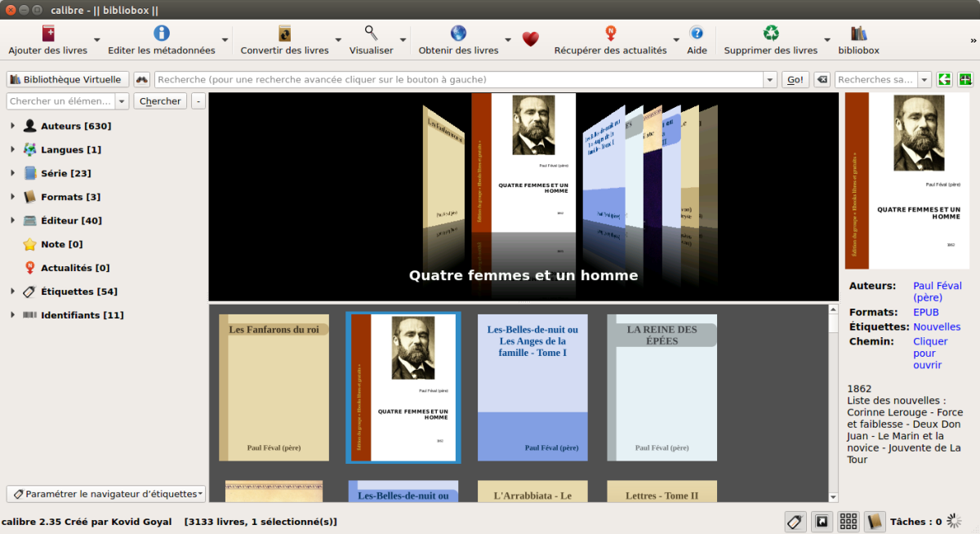Open Supprimer des livres dropdown arrow
The width and height of the screenshot is (980, 534).
(x=827, y=39)
